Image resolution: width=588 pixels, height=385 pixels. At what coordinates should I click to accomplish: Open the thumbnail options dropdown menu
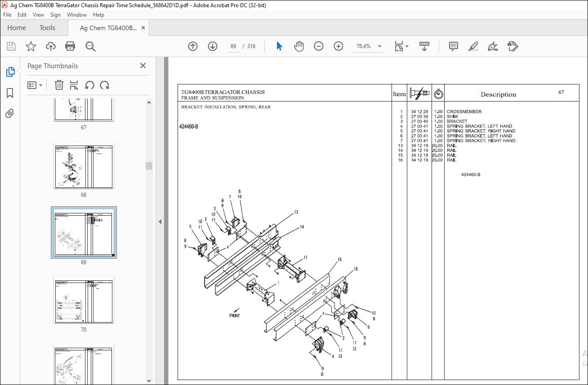pyautogui.click(x=35, y=85)
